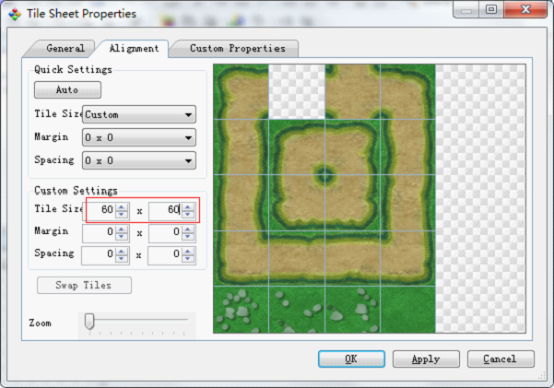Switch to the General tab

[x=65, y=48]
